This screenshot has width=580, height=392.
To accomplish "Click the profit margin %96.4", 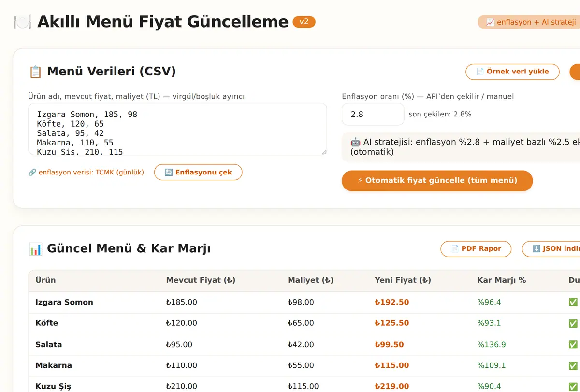I will click(489, 302).
